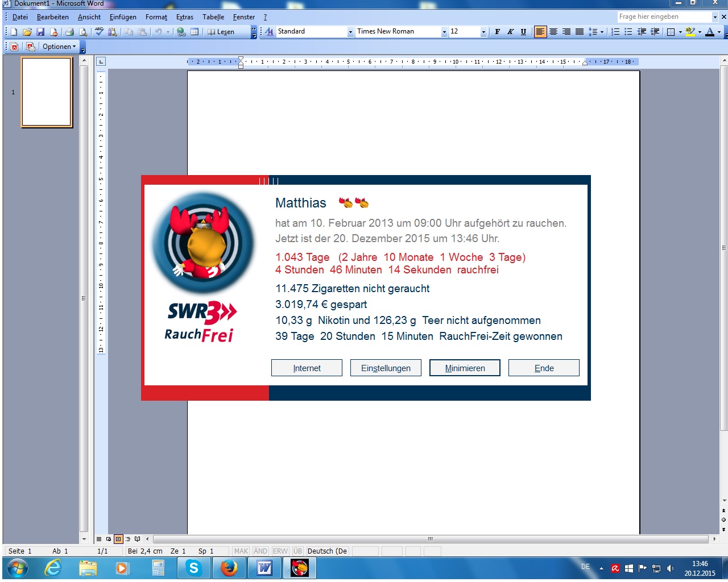Click the Einstellungen button in RauchFrei

(386, 368)
